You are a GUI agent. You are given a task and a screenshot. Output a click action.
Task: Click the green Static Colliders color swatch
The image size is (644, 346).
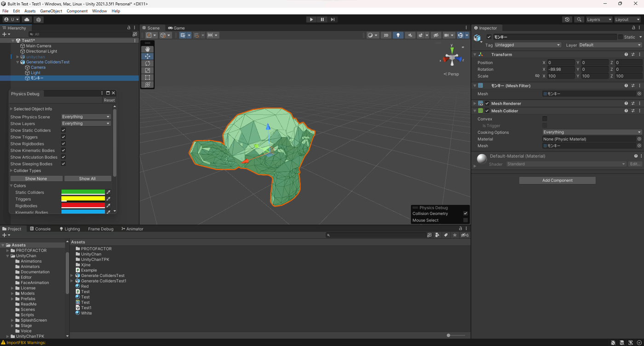point(83,192)
